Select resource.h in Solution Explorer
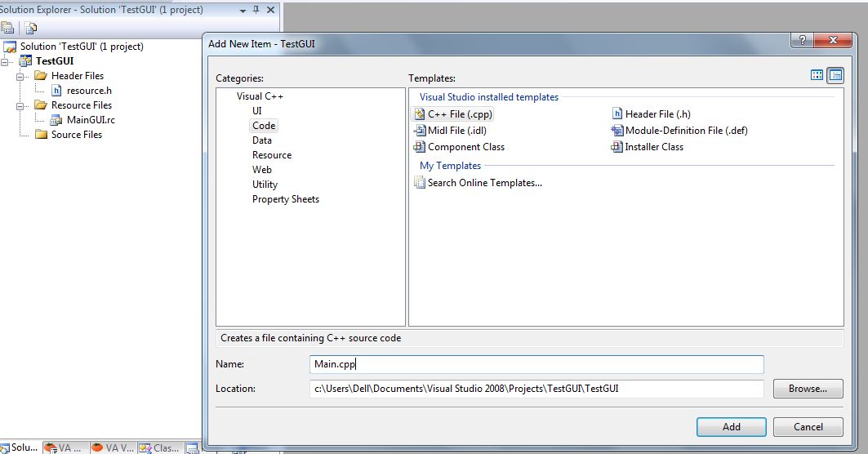 [x=89, y=91]
